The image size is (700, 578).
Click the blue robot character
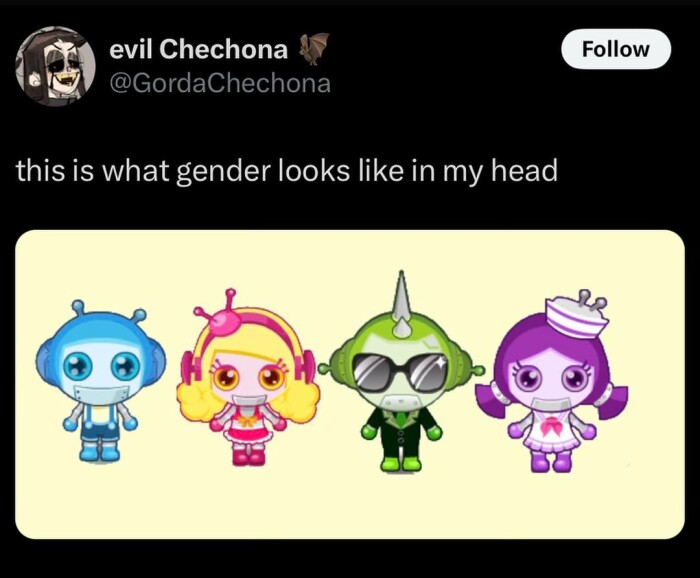click(100, 381)
